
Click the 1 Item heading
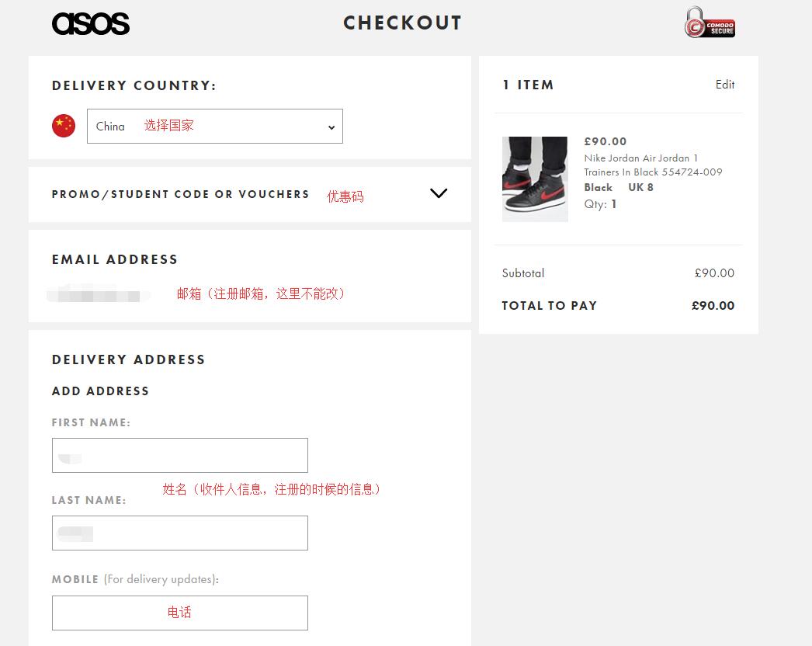[x=528, y=85]
